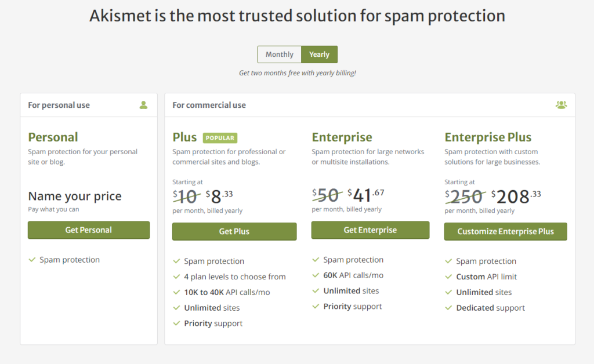The height and width of the screenshot is (364, 594).
Task: Click the checkmark next to Custom API limit
Action: (x=448, y=276)
